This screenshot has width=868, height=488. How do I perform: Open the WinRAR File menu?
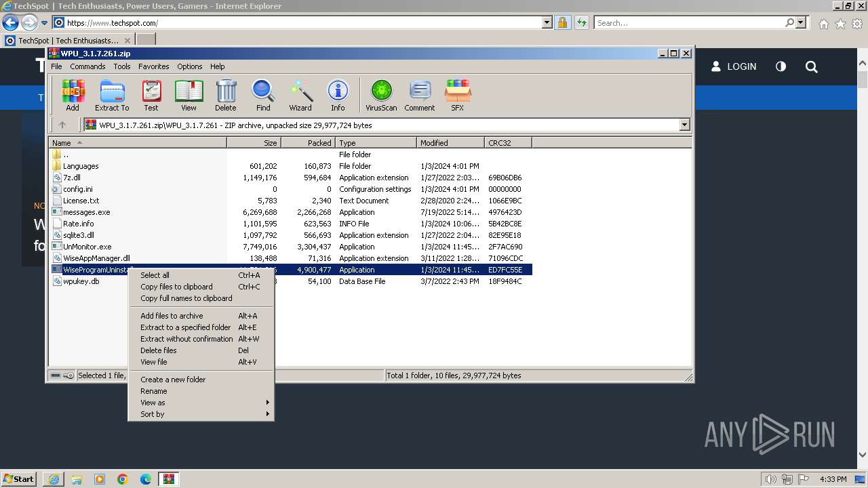[x=56, y=66]
